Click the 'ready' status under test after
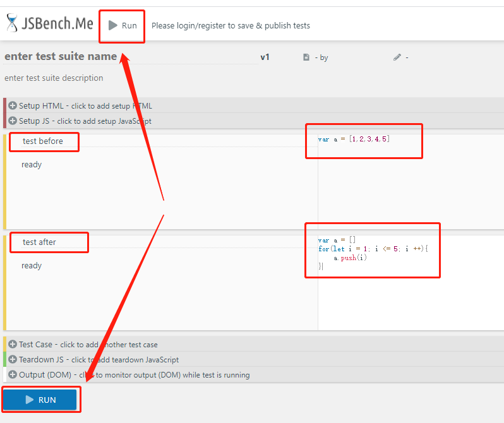Screen dimensions: 504x423 pyautogui.click(x=32, y=266)
